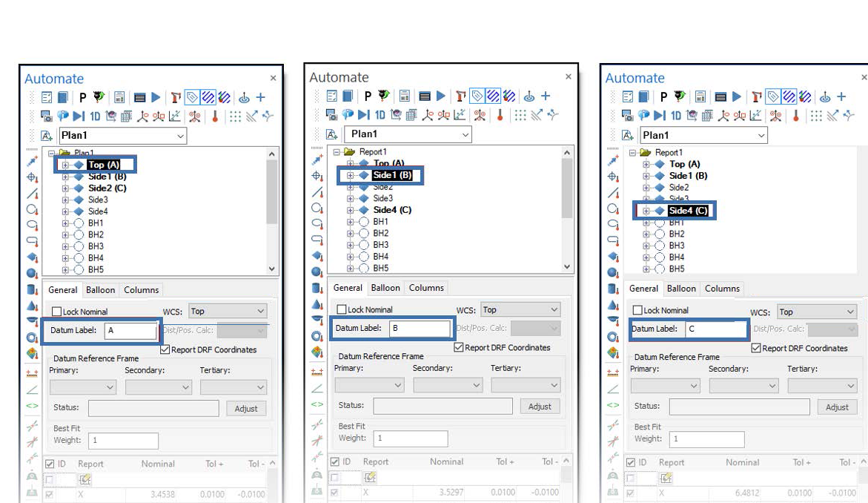This screenshot has height=503, width=868.
Task: Uncheck Report DRF Coordinates in left panel
Action: pos(165,349)
